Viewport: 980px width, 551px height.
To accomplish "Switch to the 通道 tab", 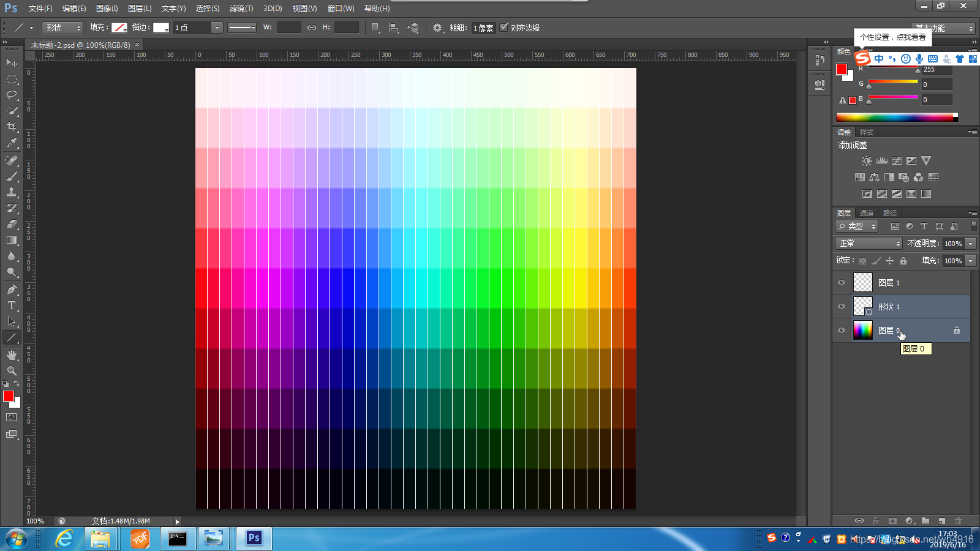I will click(867, 213).
